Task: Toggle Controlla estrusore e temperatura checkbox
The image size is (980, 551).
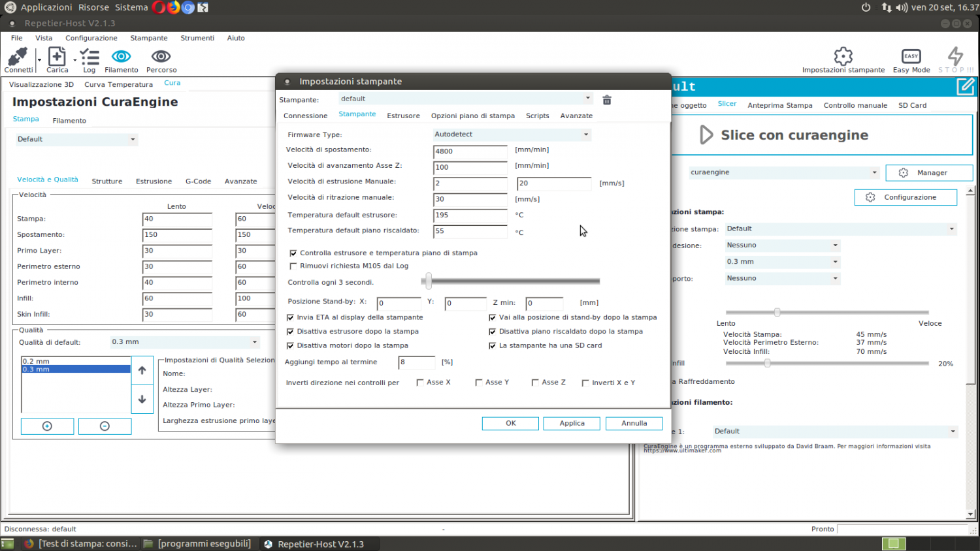Action: pos(293,253)
